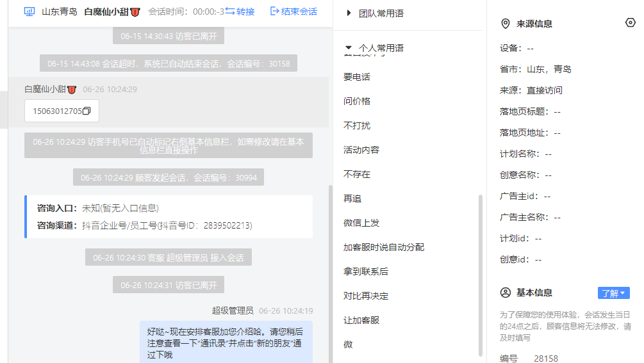Click the 咨询入口：未知(暂无入口信息) line
The height and width of the screenshot is (363, 644).
pyautogui.click(x=98, y=208)
